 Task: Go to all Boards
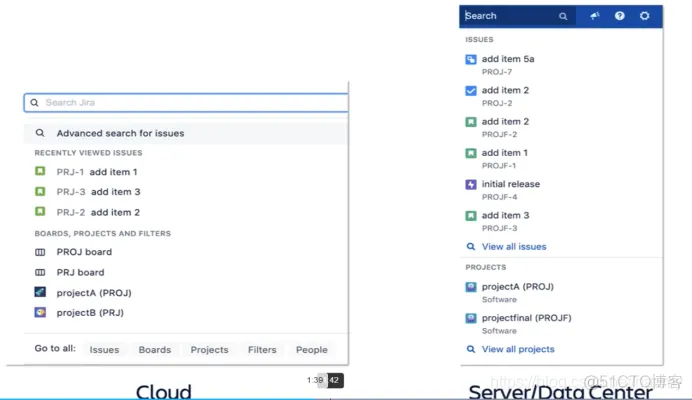[x=154, y=350]
